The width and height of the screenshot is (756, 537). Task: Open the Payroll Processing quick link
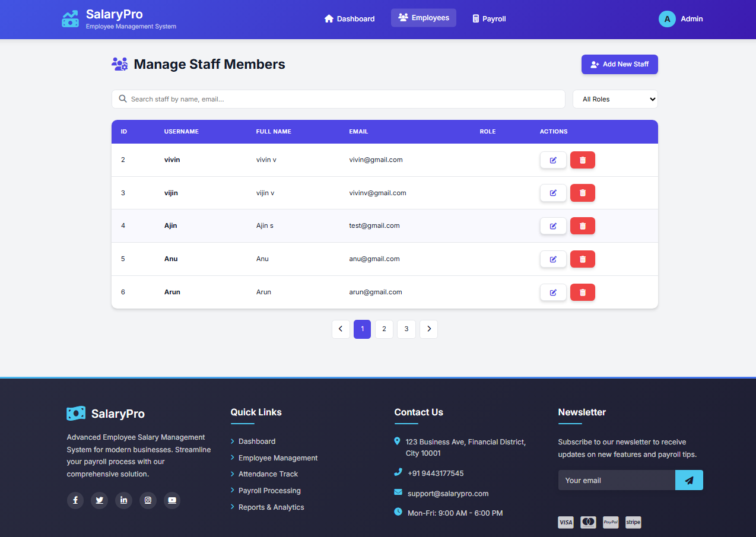pos(269,491)
